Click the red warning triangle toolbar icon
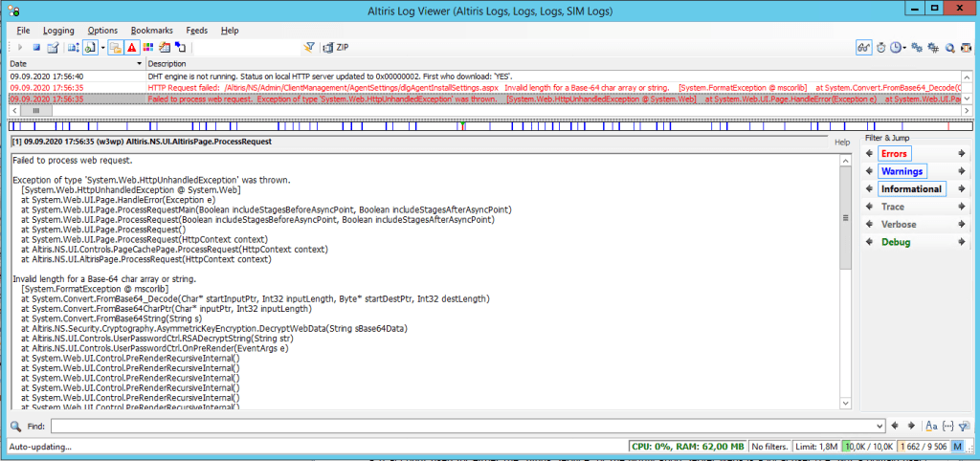The image size is (980, 461). coord(131,47)
